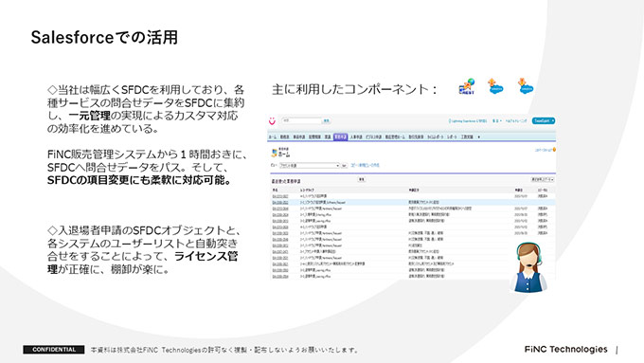Click the Salesforce component icon with up arrow
644x363 pixels.
[495, 86]
